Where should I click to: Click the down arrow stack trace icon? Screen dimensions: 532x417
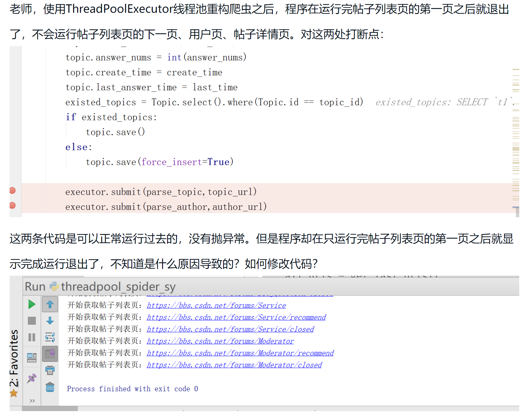tap(50, 321)
